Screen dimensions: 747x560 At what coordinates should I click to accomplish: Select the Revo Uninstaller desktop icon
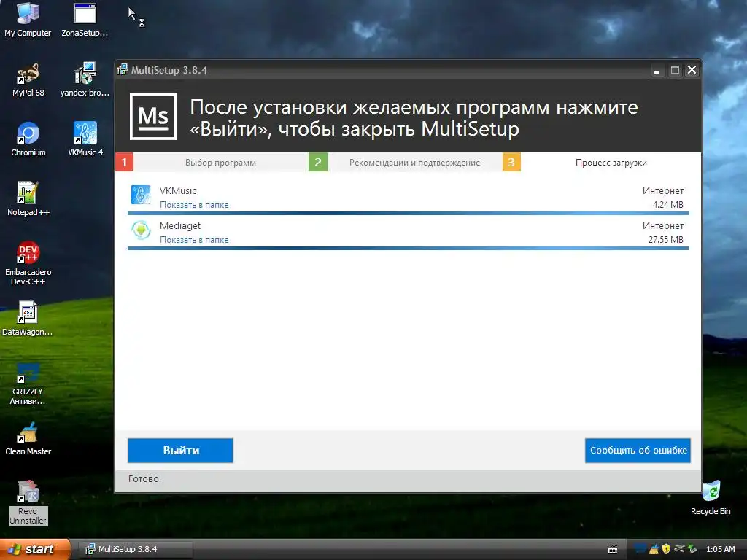(x=28, y=503)
